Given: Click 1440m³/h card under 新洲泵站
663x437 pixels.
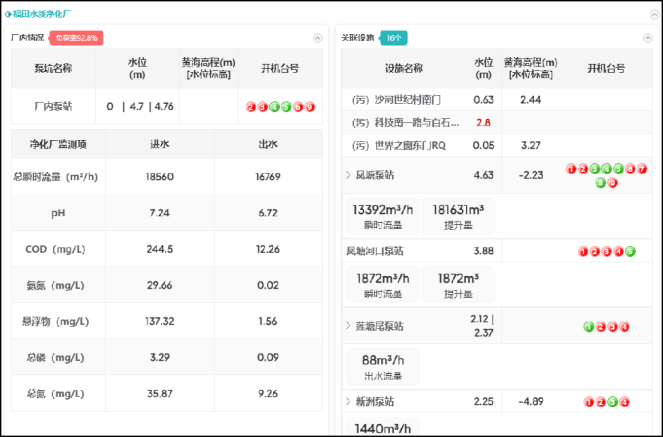Looking at the screenshot, I should pyautogui.click(x=383, y=427).
